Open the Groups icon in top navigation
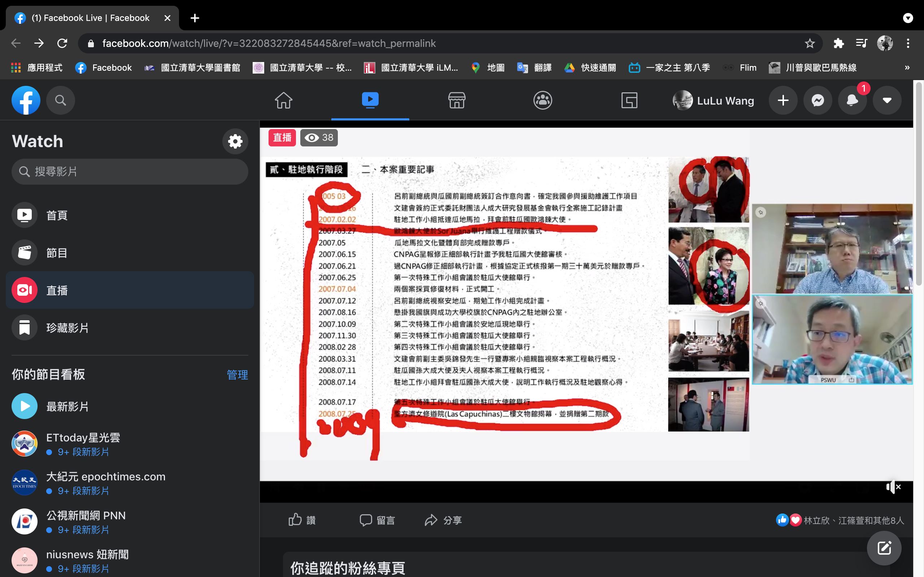 tap(542, 100)
